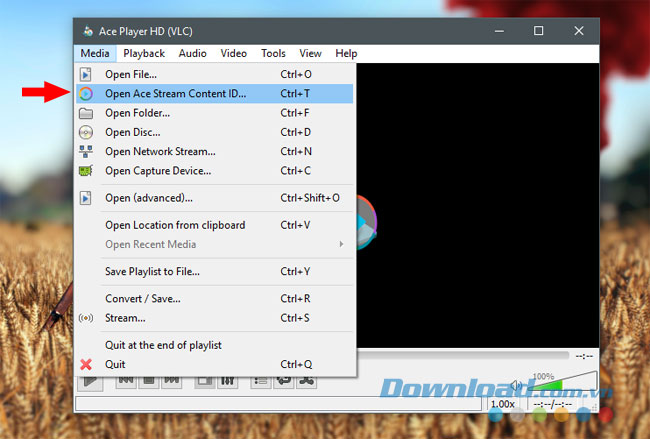Viewport: 650px width, 439px height.
Task: Click the red Quit X icon
Action: click(86, 364)
